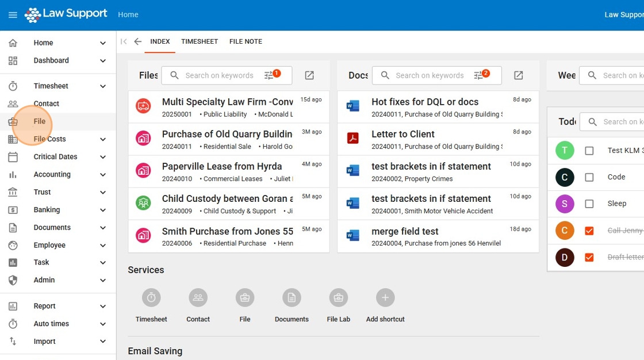The image size is (644, 360).
Task: Switch to the FILE NOTE tab
Action: point(246,41)
